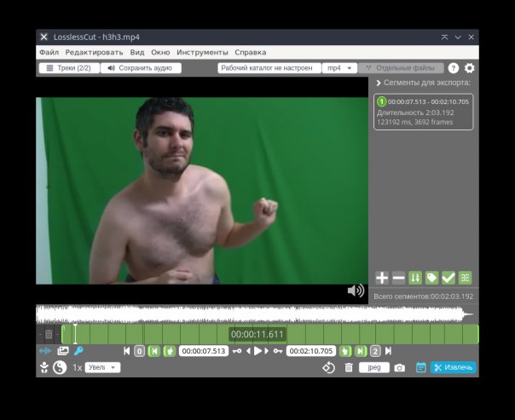Collapse the 'Сегменты для экспорта' panel
The width and height of the screenshot is (515, 420).
click(x=379, y=83)
